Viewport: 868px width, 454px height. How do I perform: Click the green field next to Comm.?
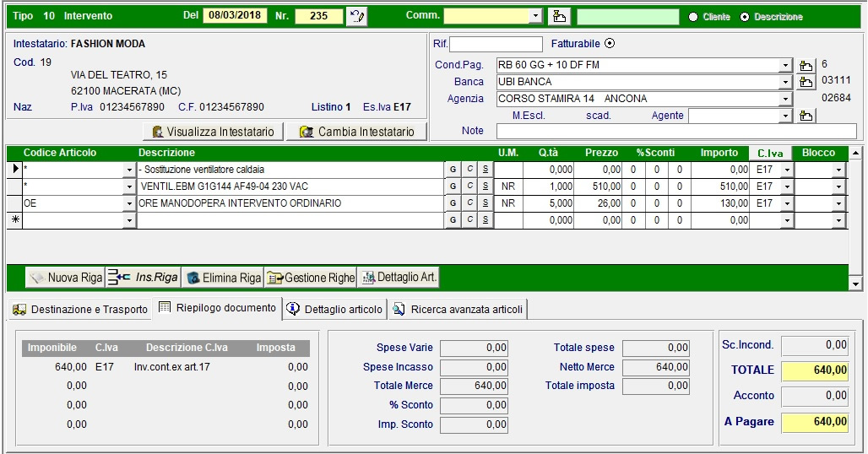pyautogui.click(x=627, y=17)
